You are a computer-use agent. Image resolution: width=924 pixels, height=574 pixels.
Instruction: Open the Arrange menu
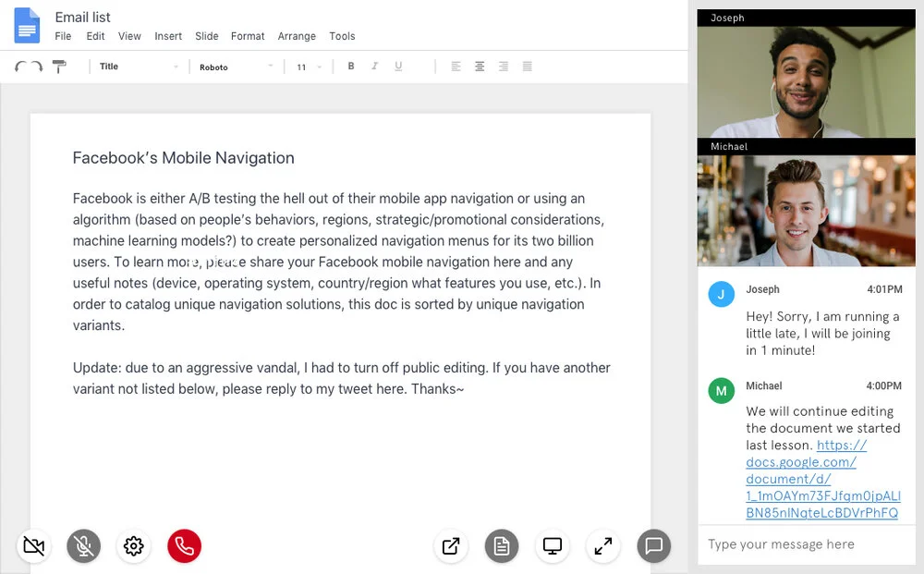coord(297,36)
